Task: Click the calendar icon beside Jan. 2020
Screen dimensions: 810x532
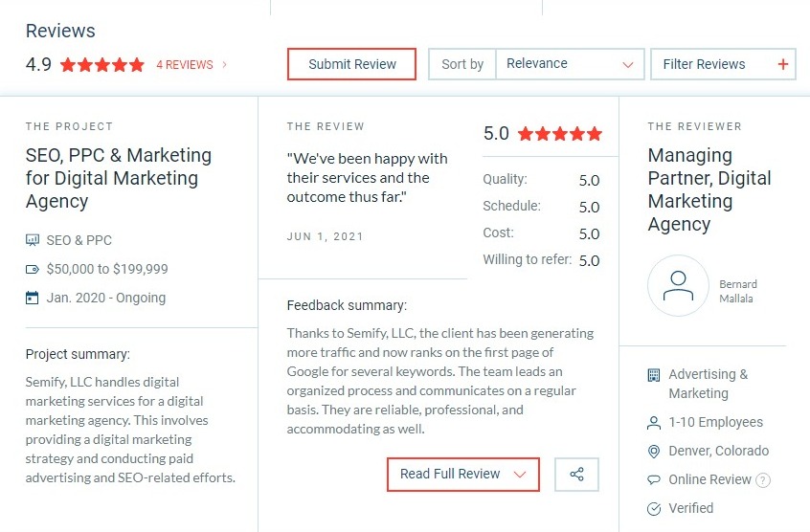Action: [32, 298]
